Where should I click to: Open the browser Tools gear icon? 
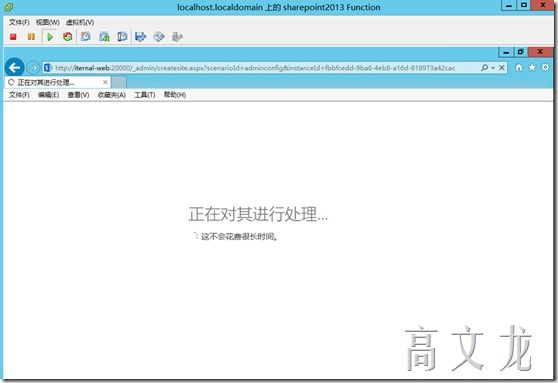pos(545,67)
